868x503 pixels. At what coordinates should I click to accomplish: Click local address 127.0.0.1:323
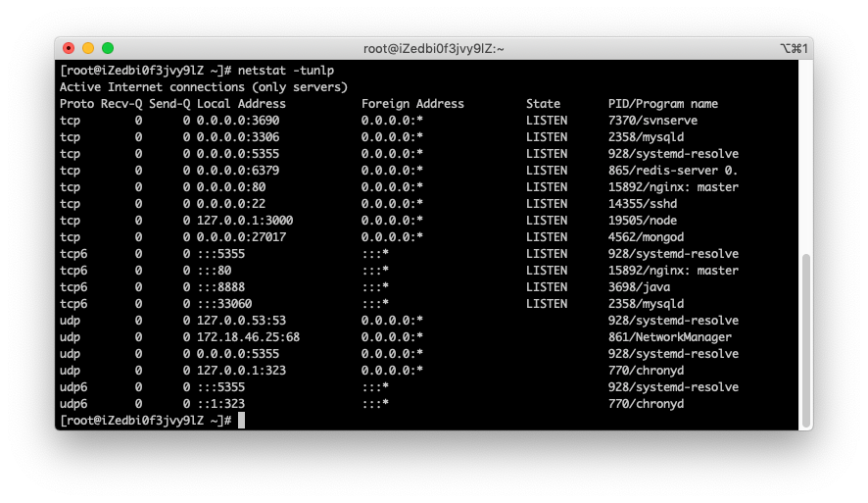241,370
